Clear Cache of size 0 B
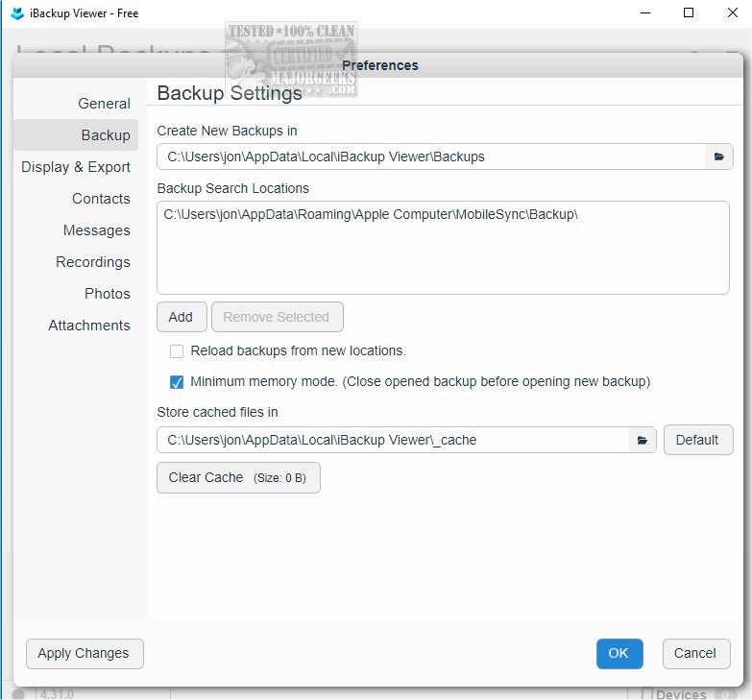 pyautogui.click(x=238, y=477)
